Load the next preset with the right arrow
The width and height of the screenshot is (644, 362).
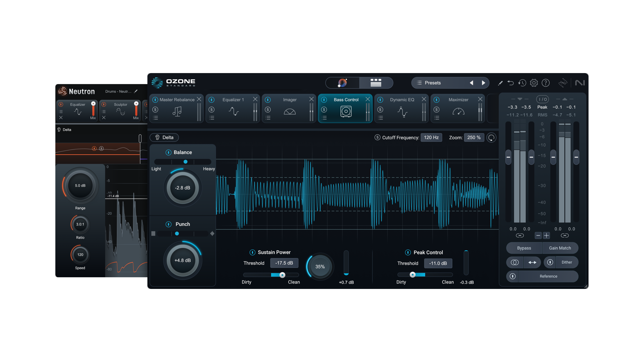(483, 83)
